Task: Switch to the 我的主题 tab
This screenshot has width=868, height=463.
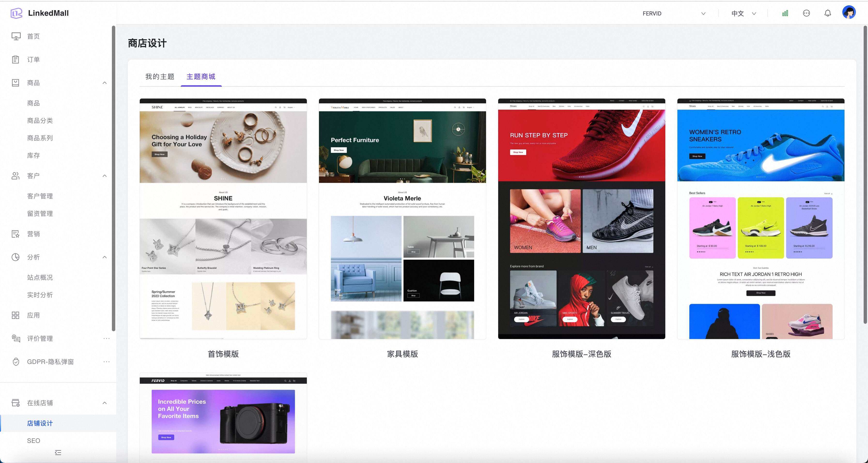Action: tap(160, 77)
